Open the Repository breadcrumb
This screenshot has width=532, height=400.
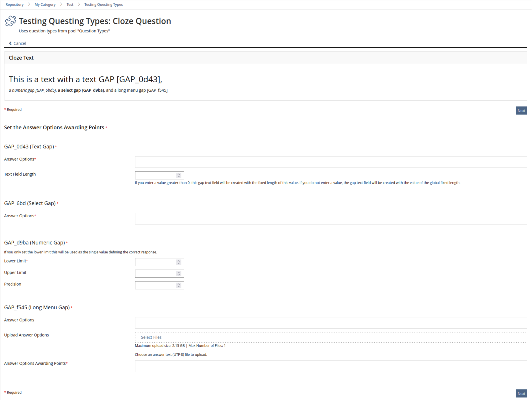(x=14, y=5)
